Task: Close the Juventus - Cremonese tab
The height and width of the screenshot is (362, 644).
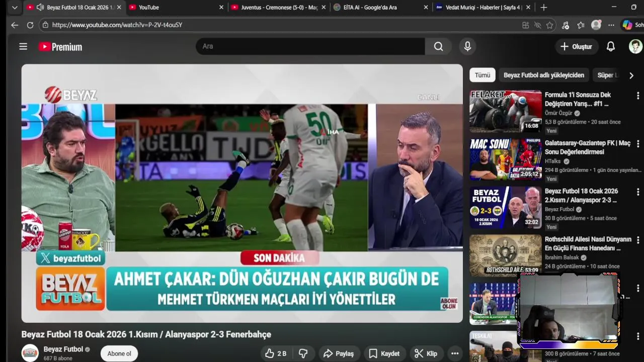Action: 324,8
